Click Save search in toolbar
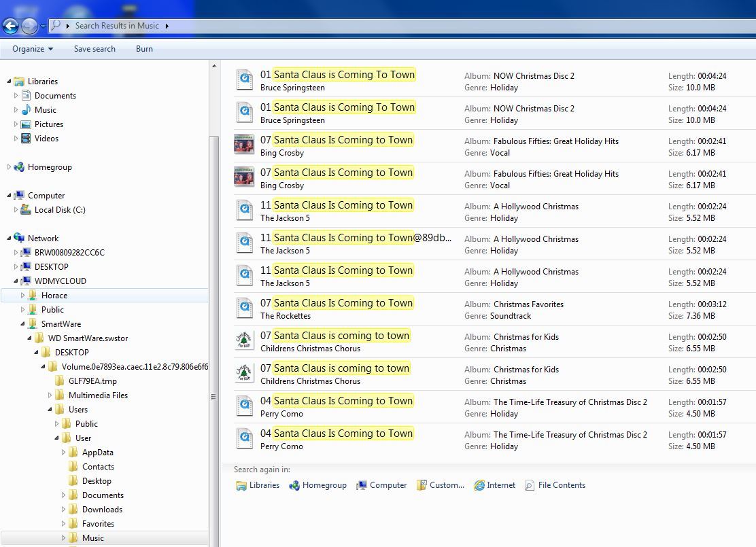756x547 pixels. coord(94,49)
